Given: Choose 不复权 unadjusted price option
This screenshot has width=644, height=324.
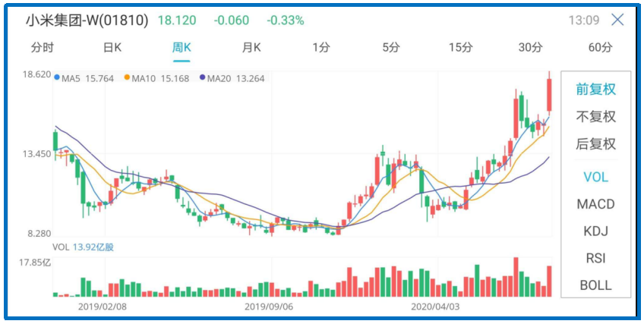Looking at the screenshot, I should [595, 116].
